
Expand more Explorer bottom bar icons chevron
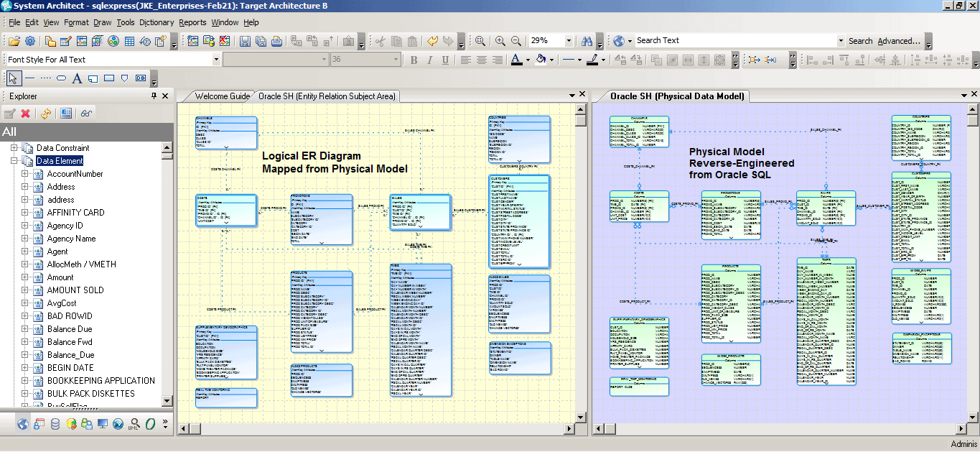[166, 424]
